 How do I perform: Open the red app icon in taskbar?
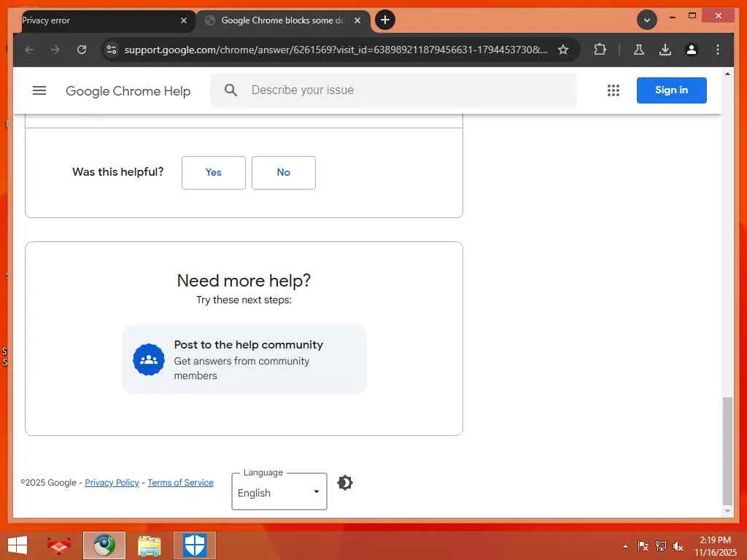[58, 545]
